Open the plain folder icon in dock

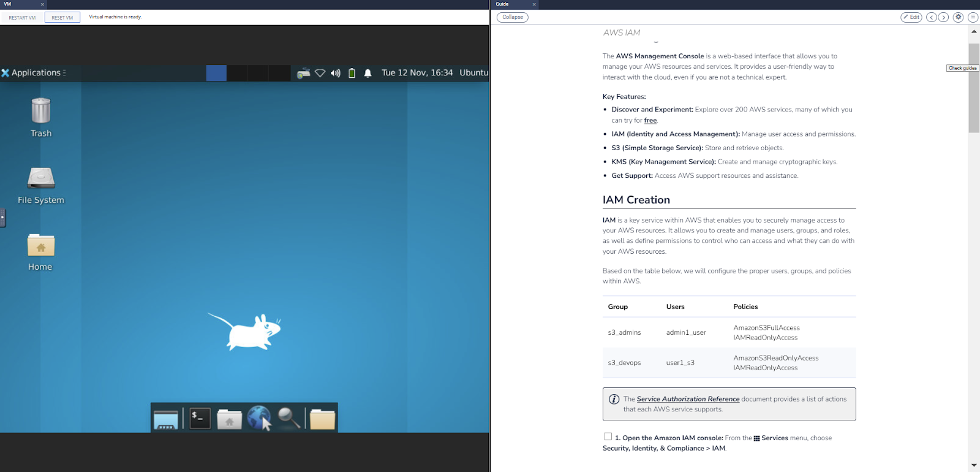click(x=322, y=419)
